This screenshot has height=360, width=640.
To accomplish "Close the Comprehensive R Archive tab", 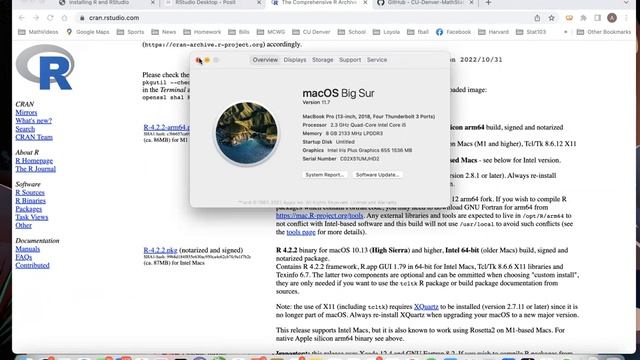I will [x=365, y=3].
